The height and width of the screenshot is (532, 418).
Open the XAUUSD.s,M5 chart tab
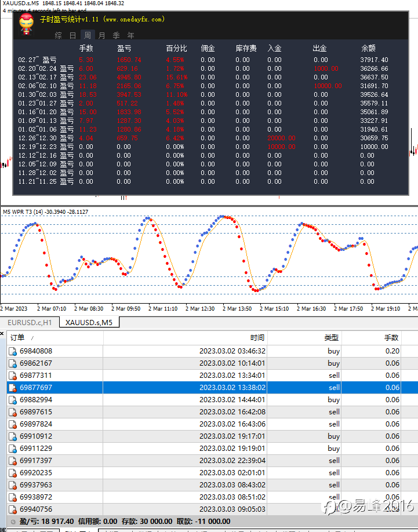click(89, 322)
